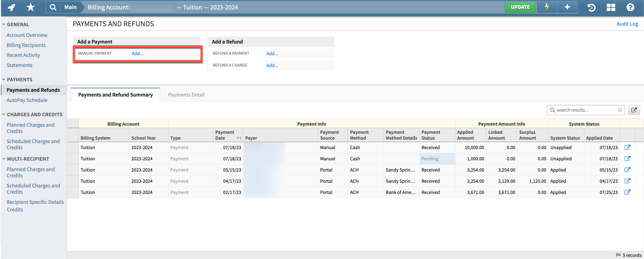This screenshot has width=644, height=259.
Task: Click the UPDATE button
Action: 520,7
